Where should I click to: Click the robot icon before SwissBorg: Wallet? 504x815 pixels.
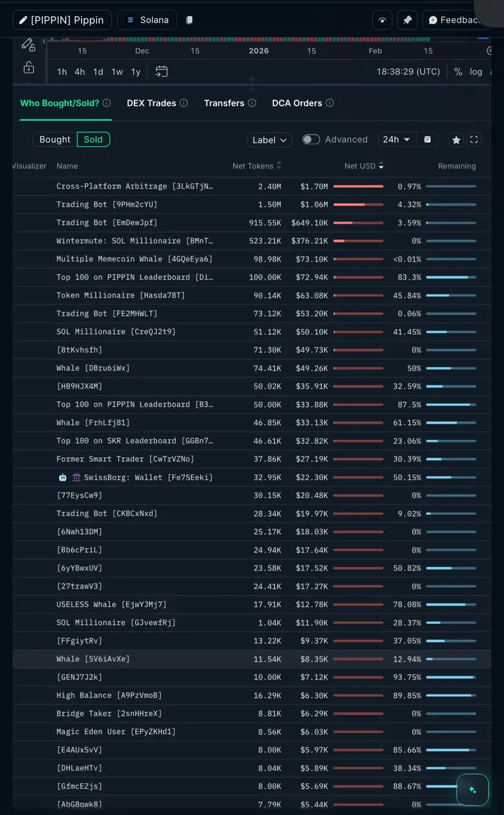(x=62, y=477)
